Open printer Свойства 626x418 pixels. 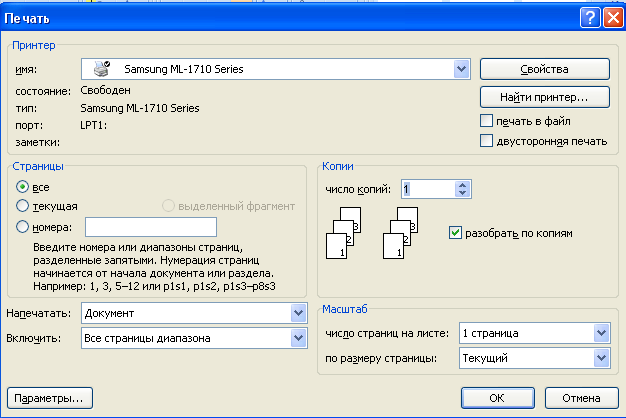click(545, 69)
